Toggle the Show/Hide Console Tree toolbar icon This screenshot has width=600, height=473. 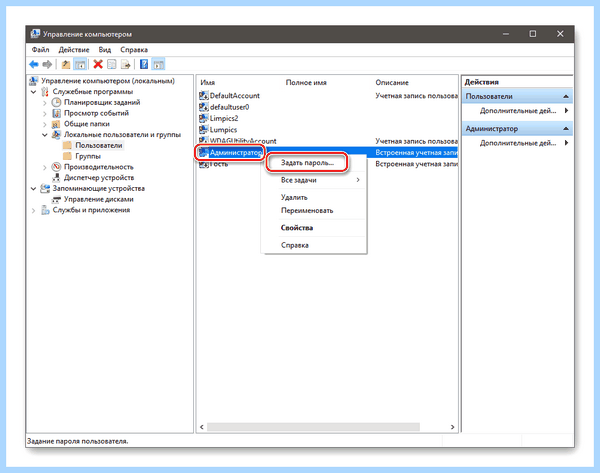80,64
